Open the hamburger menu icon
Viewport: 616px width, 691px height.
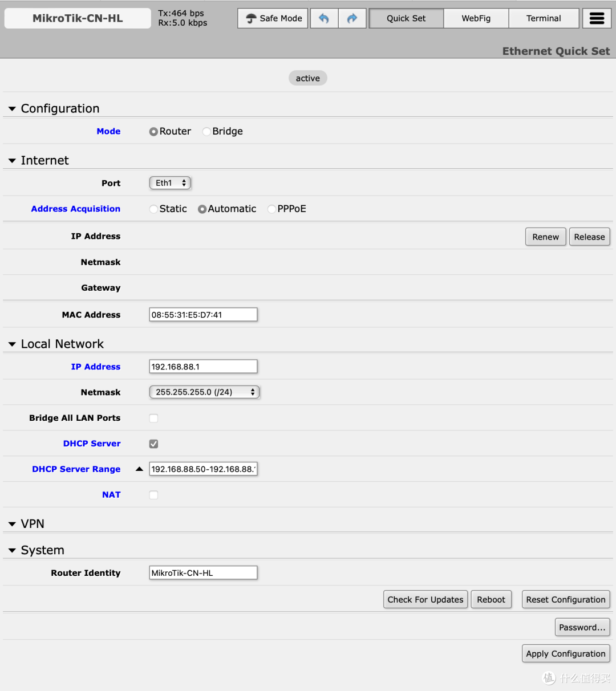[x=597, y=18]
